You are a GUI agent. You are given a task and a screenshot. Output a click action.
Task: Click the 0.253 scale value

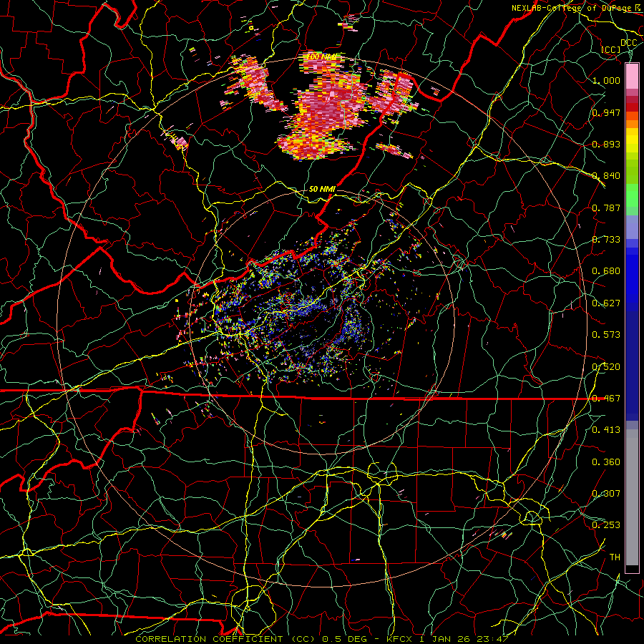click(606, 525)
